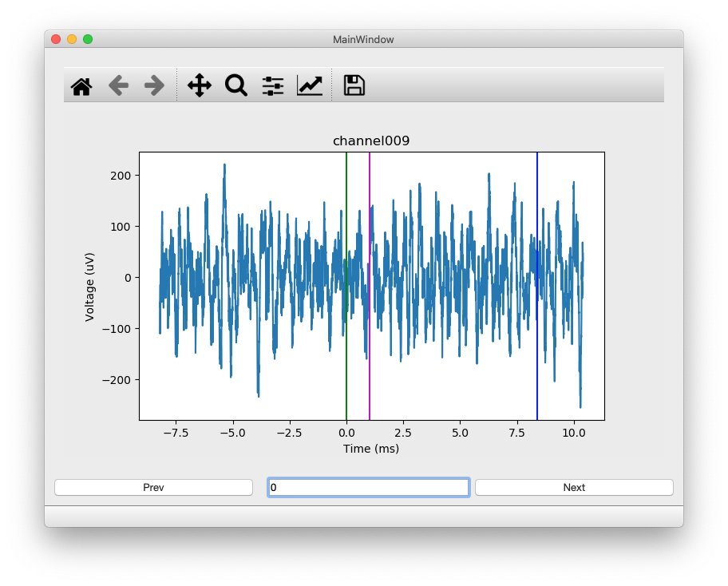Open Configure subplots sliders icon

click(x=272, y=86)
